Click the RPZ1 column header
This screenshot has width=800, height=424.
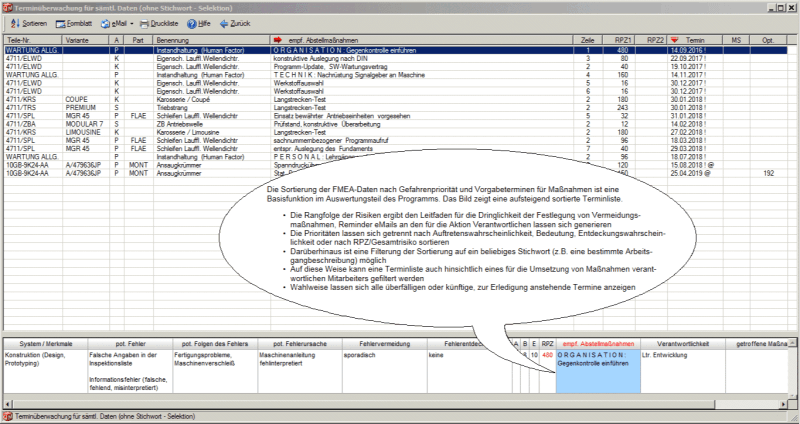coord(626,39)
